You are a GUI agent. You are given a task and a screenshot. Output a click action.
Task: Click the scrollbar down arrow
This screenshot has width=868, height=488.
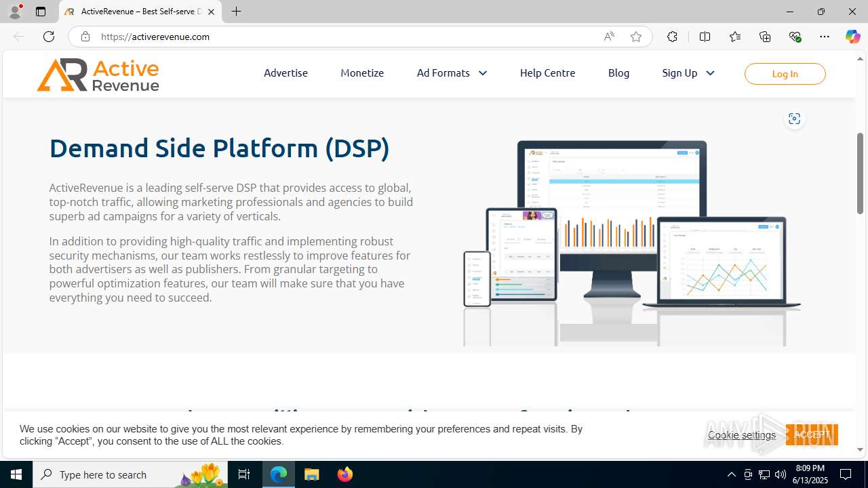tap(860, 449)
